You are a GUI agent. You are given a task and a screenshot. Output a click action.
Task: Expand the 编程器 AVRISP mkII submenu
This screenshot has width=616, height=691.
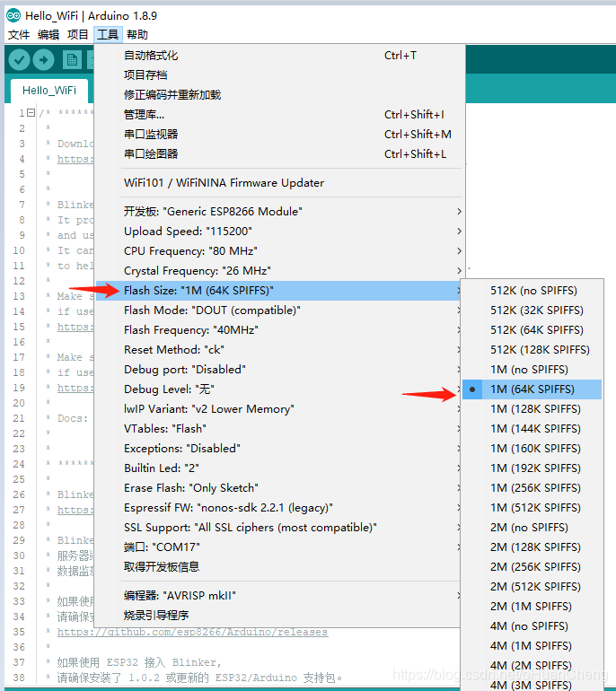(278, 596)
